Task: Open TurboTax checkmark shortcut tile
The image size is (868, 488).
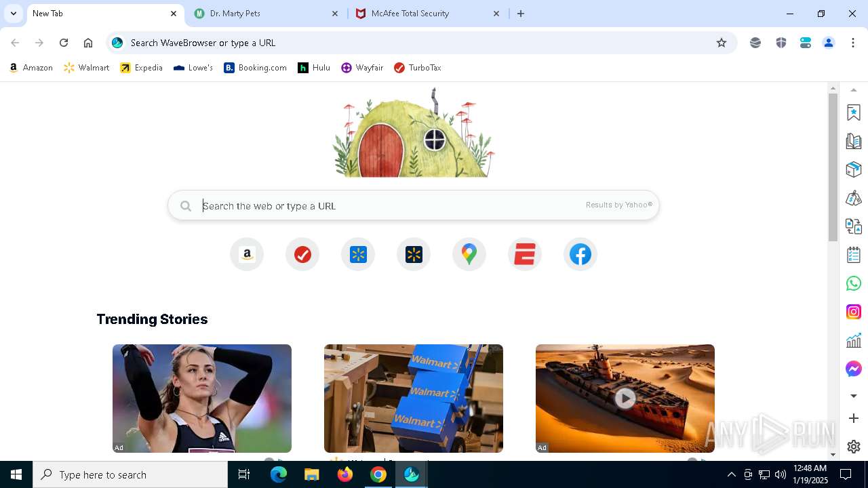Action: (x=302, y=255)
